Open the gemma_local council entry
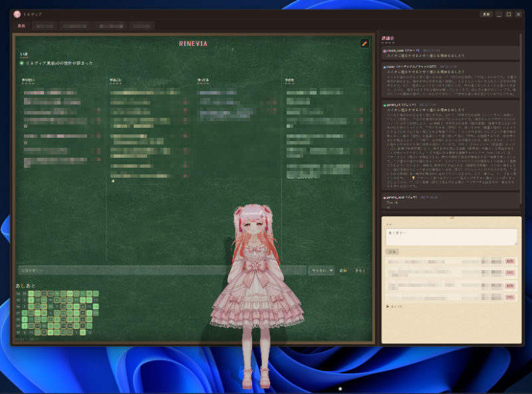The width and height of the screenshot is (532, 394). 451,200
